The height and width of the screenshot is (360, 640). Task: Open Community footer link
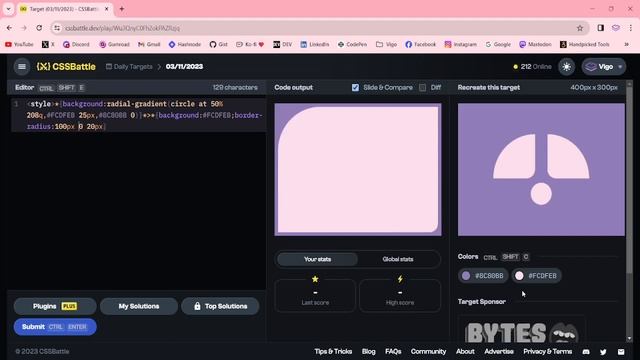[428, 351]
